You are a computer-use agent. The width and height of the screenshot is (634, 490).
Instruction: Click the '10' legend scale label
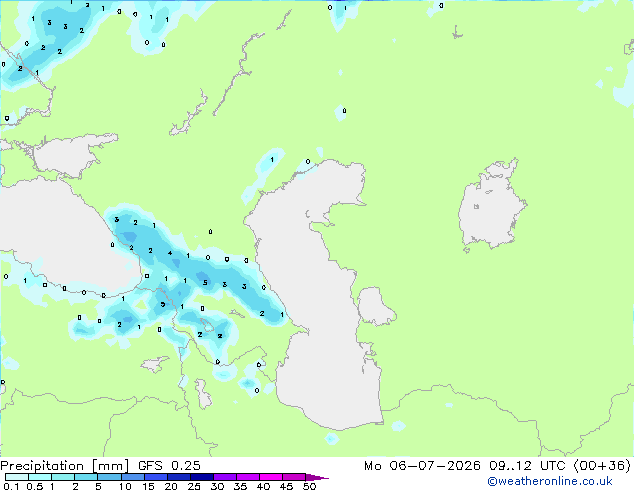pos(125,486)
